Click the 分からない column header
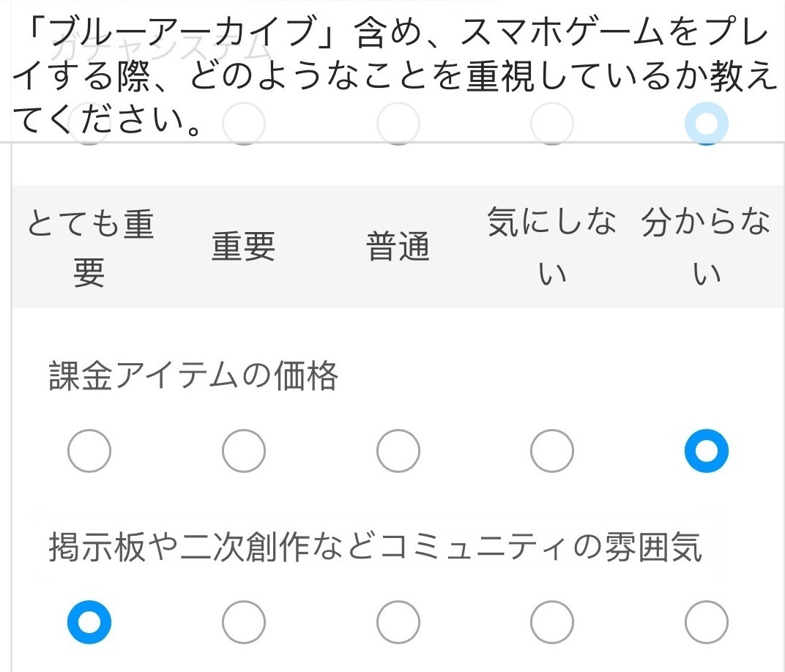The height and width of the screenshot is (672, 785). [x=706, y=247]
